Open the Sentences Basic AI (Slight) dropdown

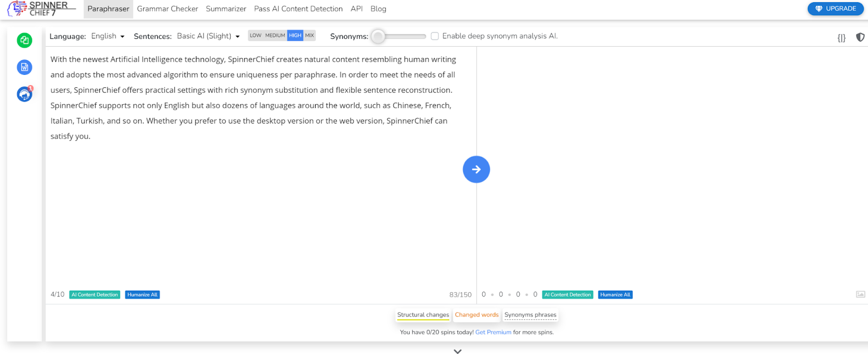(x=208, y=36)
